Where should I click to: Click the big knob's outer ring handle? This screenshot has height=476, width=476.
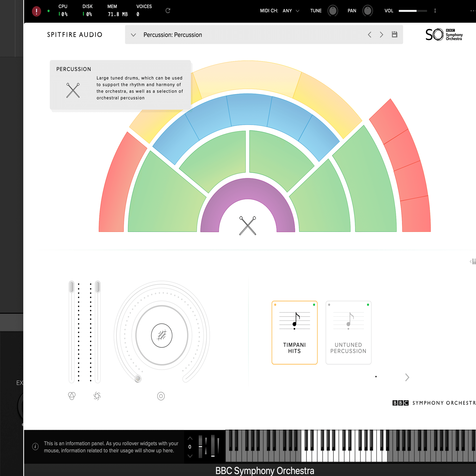(138, 378)
